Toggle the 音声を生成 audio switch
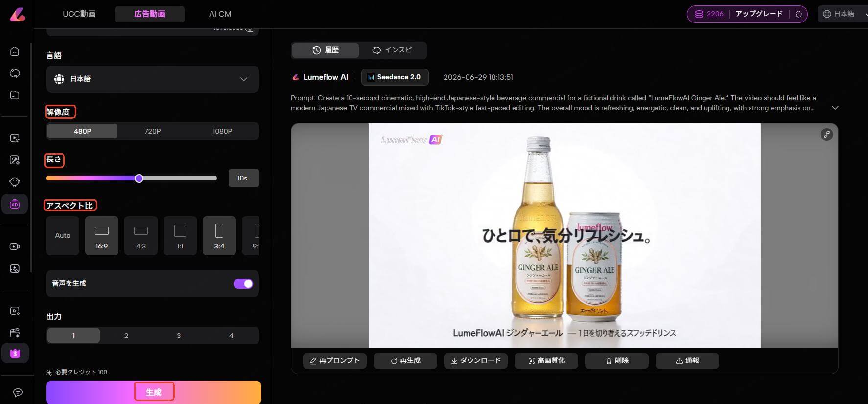Screen dimensions: 868x404 coord(243,284)
